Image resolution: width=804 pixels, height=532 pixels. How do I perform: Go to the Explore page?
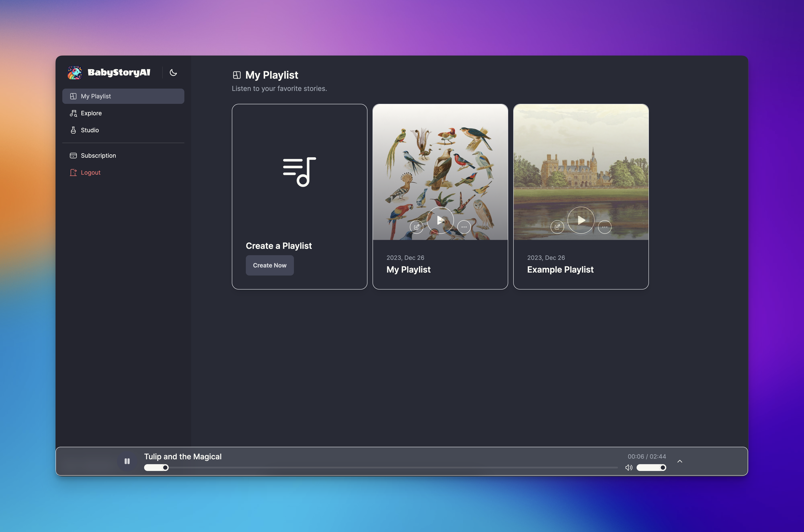pos(91,113)
